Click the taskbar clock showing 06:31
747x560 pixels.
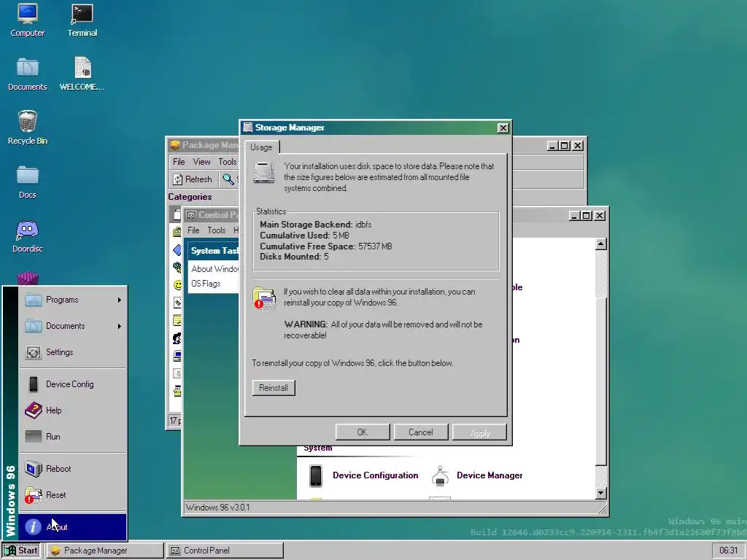pyautogui.click(x=728, y=551)
